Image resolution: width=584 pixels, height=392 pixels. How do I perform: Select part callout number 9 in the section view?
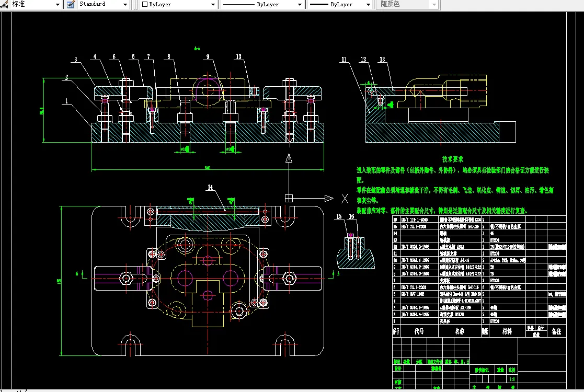(208, 56)
